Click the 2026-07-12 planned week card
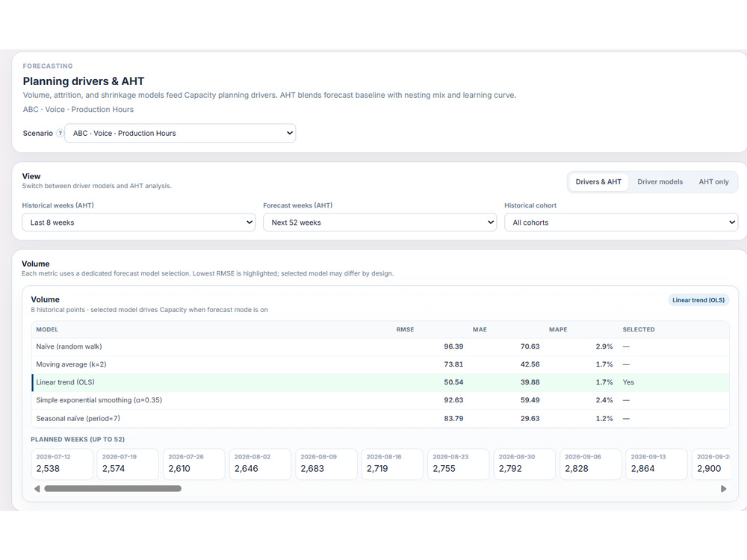The height and width of the screenshot is (560, 747). (62, 464)
